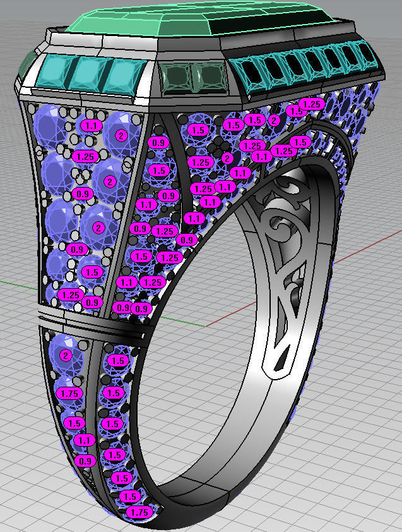Screen dimensions: 402x532
Task: Select the 1.25 tag nearest the teal baguette row
Action: pos(312,104)
